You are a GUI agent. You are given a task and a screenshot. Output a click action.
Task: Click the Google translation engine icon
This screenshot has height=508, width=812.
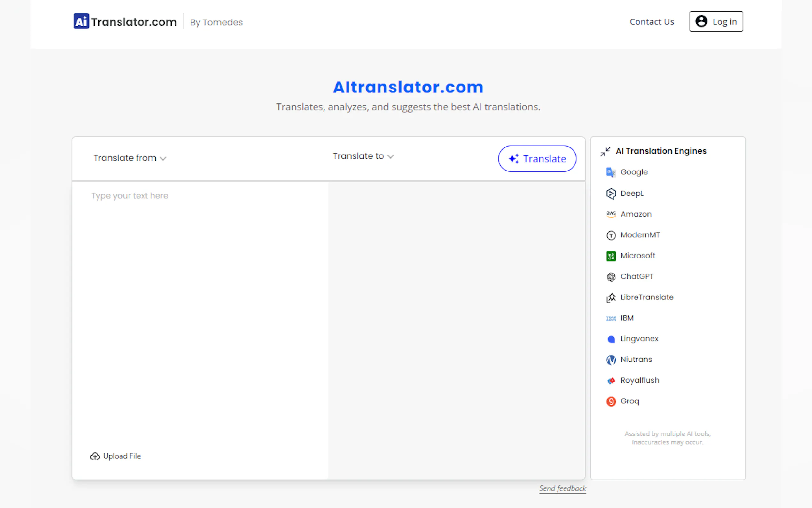tap(611, 172)
